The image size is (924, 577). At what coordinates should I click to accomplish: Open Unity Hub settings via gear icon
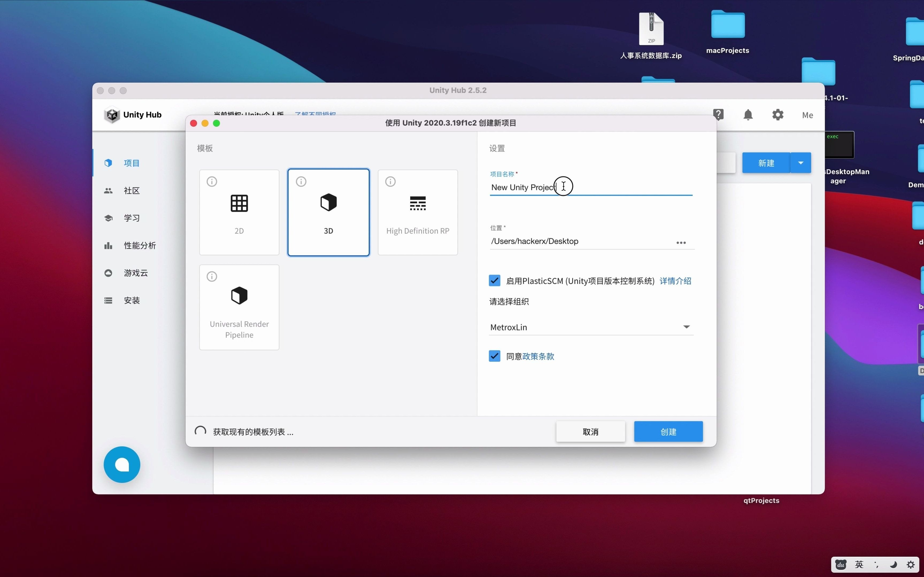777,114
